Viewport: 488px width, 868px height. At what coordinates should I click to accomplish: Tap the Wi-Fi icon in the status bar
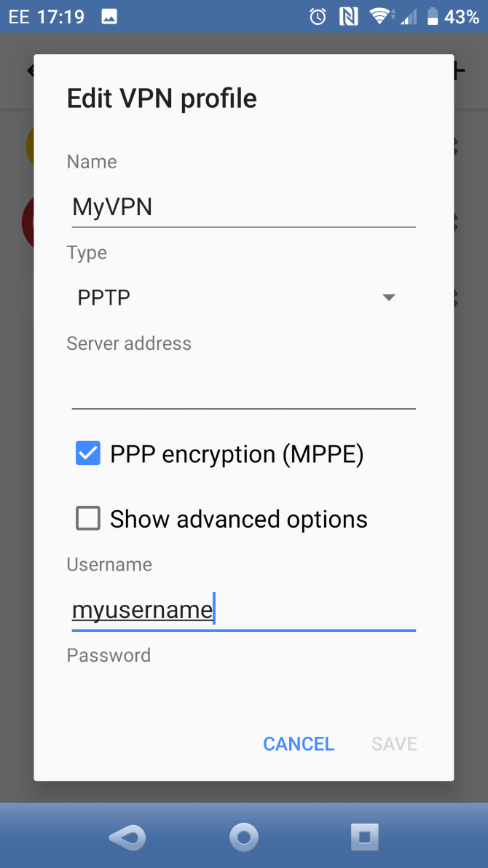pyautogui.click(x=379, y=15)
